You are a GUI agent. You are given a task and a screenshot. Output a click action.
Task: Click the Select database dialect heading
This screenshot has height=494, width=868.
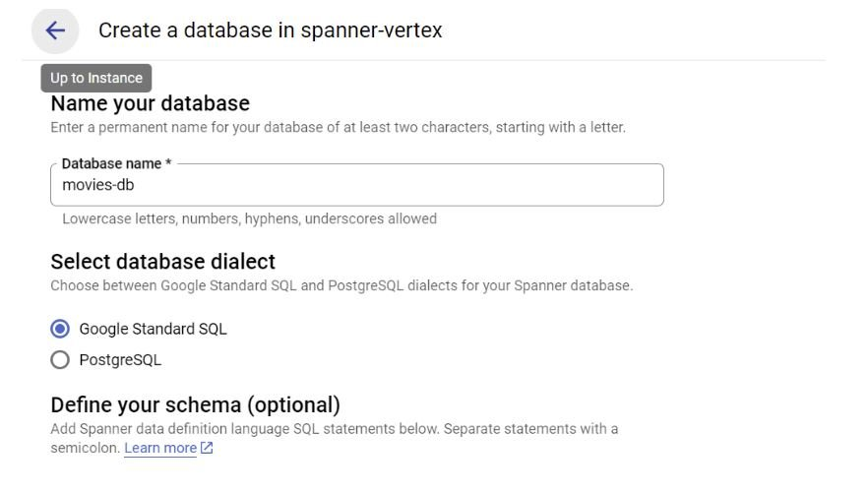click(x=162, y=262)
